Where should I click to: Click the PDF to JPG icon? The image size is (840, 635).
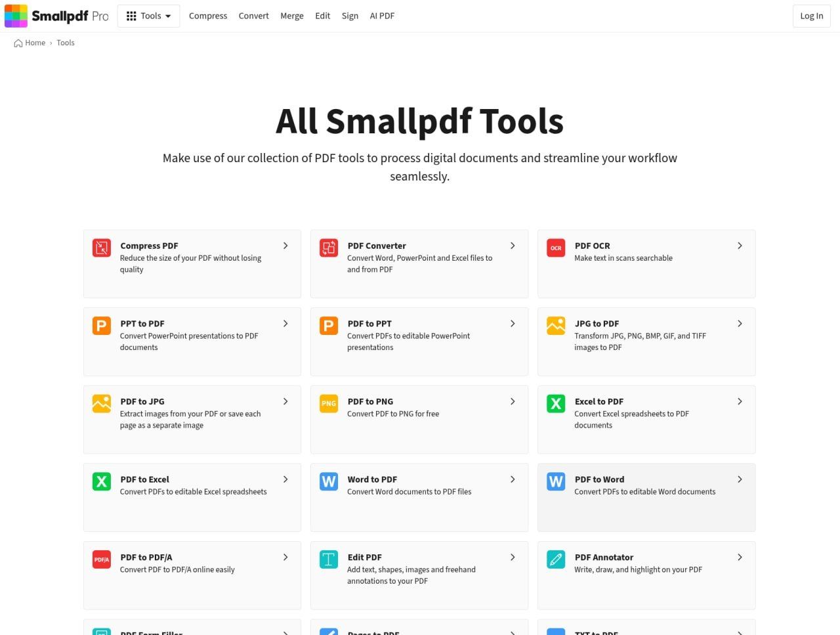pos(102,403)
